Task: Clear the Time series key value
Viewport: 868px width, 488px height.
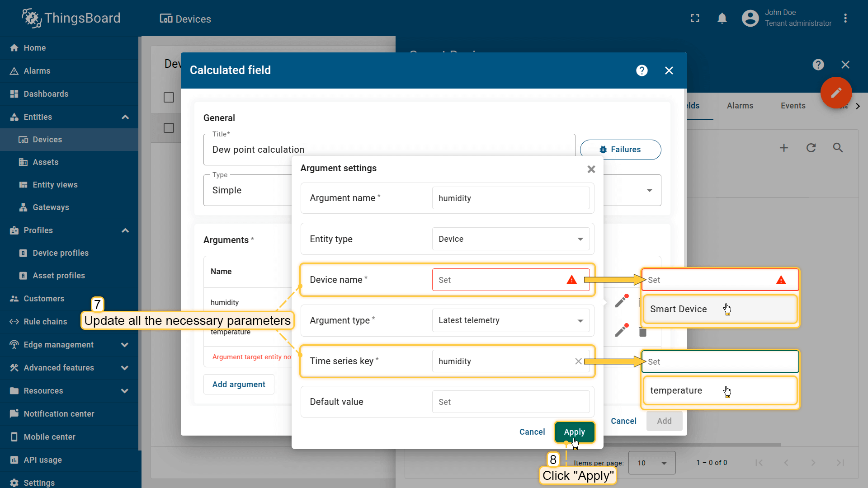Action: tap(578, 361)
